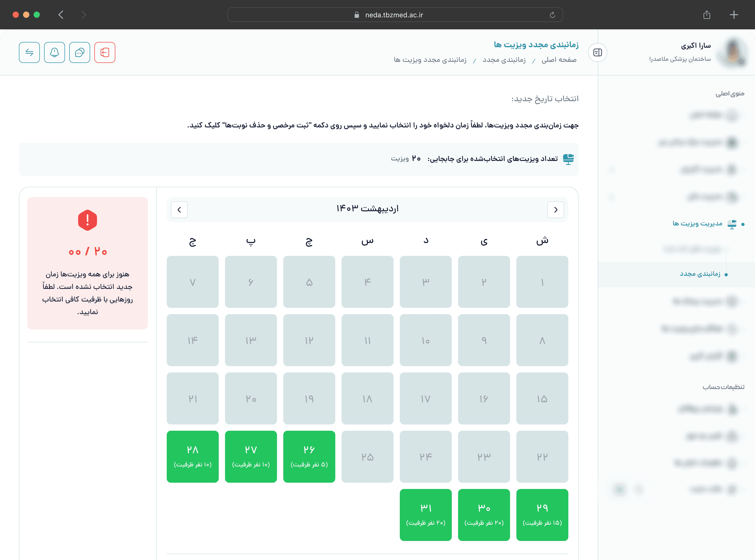Open the notifications bell icon
Image resolution: width=755 pixels, height=560 pixels.
click(x=55, y=52)
